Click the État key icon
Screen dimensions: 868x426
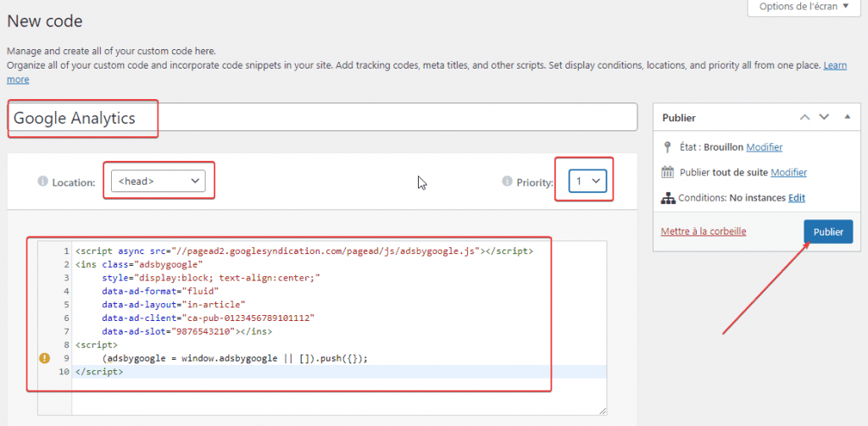(x=668, y=147)
